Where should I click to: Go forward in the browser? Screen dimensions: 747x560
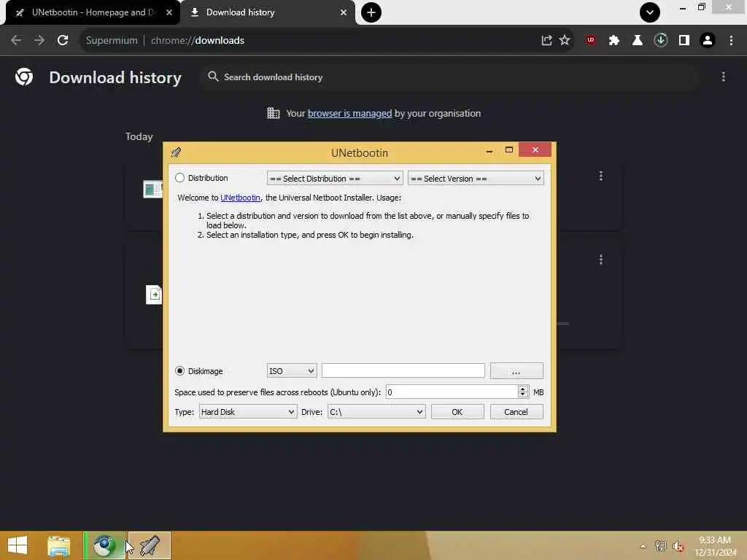pos(39,41)
